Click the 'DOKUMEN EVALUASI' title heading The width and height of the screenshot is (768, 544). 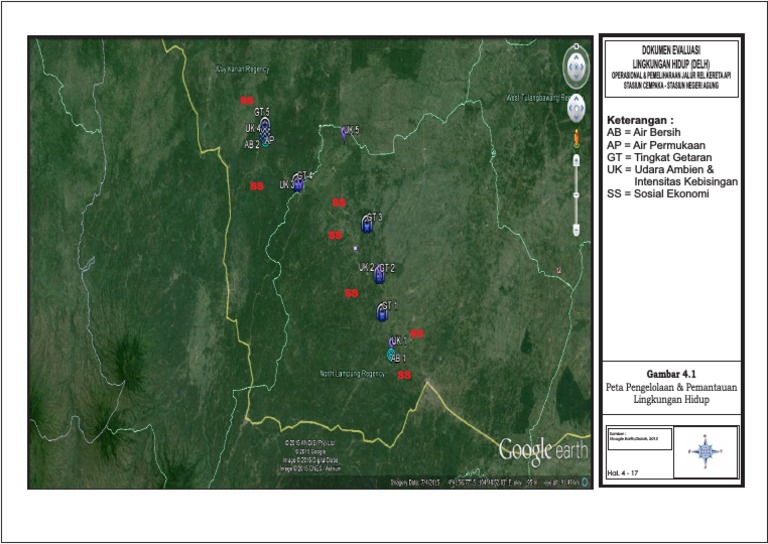671,50
